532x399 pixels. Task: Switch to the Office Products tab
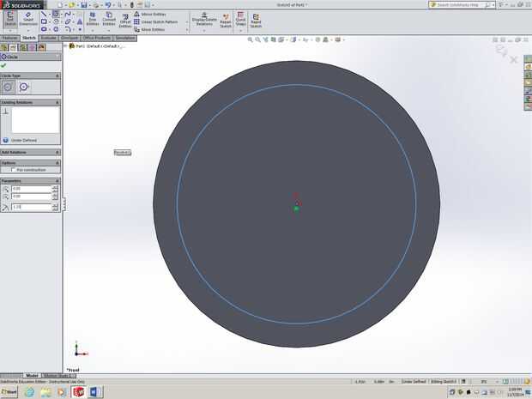pos(96,38)
